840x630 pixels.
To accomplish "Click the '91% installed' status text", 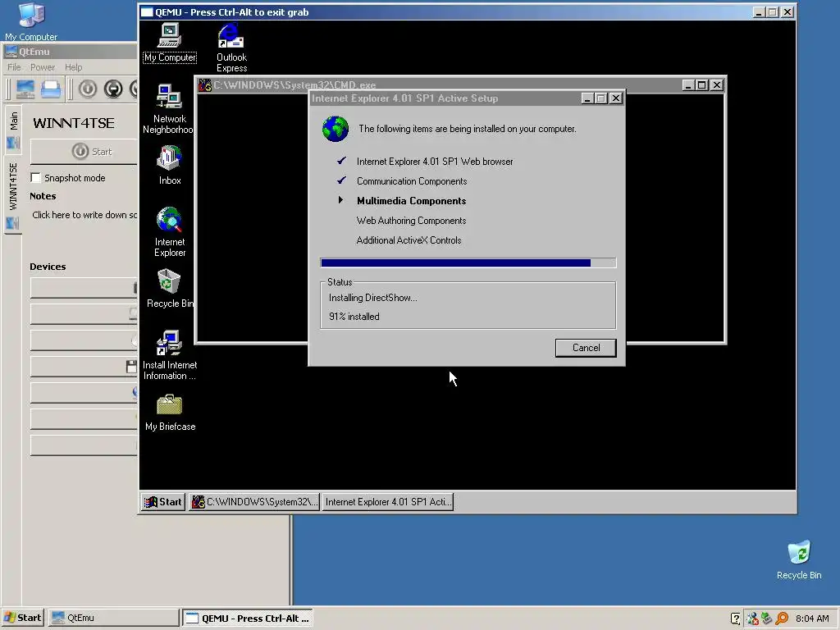I will [x=354, y=317].
